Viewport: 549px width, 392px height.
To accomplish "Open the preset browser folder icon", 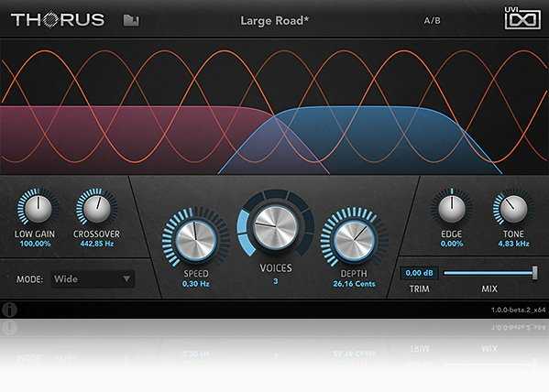I will pos(131,20).
